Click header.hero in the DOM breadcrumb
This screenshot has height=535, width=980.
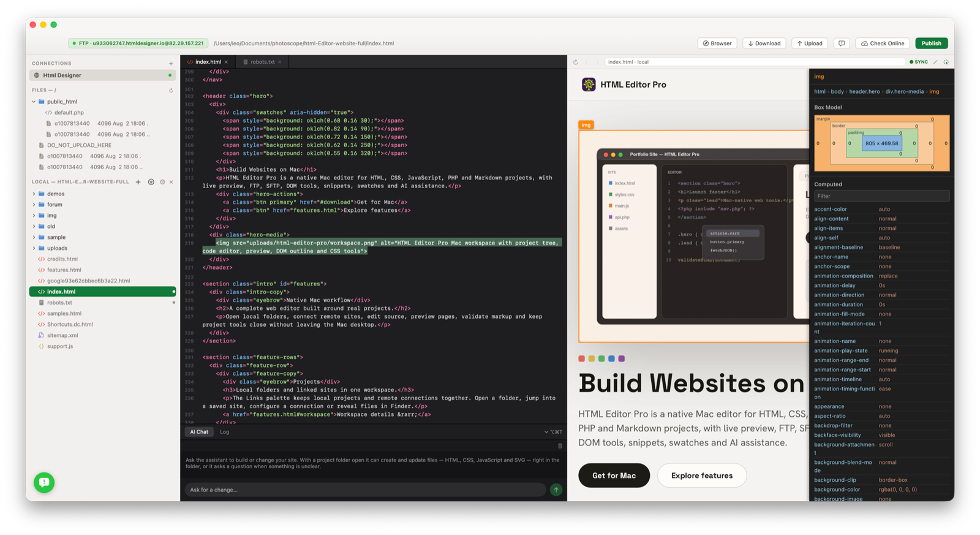point(864,92)
